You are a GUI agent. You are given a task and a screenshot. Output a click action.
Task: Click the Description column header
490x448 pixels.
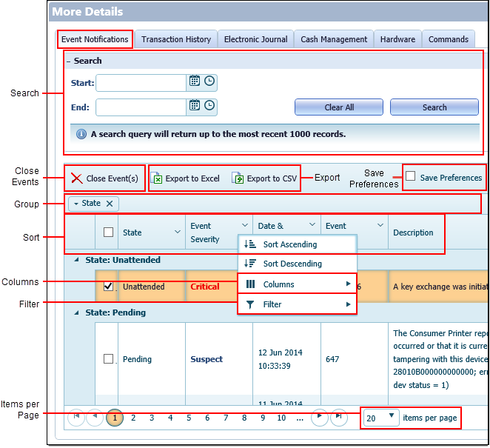click(x=413, y=233)
